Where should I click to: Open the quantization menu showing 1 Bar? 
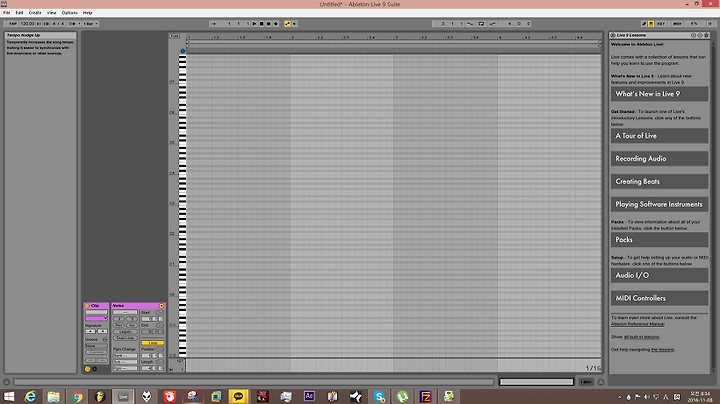[90, 23]
